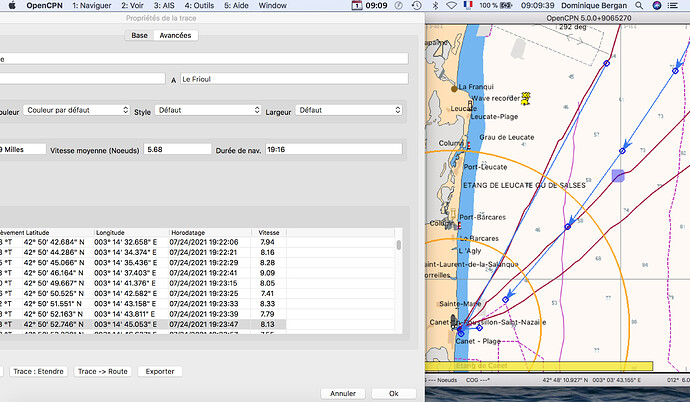This screenshot has width=690, height=402.
Task: Click the Vitesse moyenne field showing 5.68
Action: click(177, 149)
